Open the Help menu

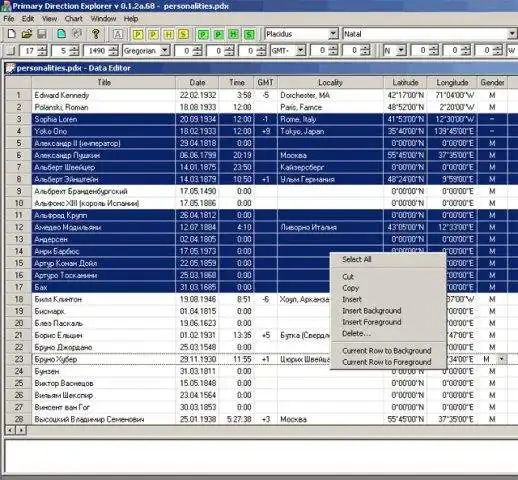pyautogui.click(x=131, y=19)
